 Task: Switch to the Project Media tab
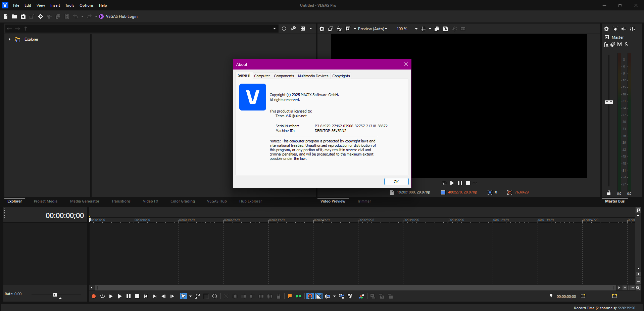[46, 201]
